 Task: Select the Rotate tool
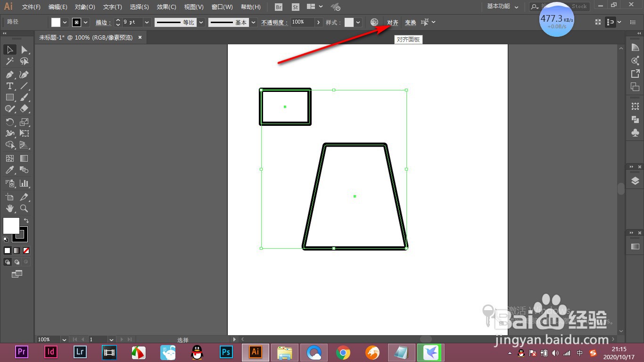(10, 122)
